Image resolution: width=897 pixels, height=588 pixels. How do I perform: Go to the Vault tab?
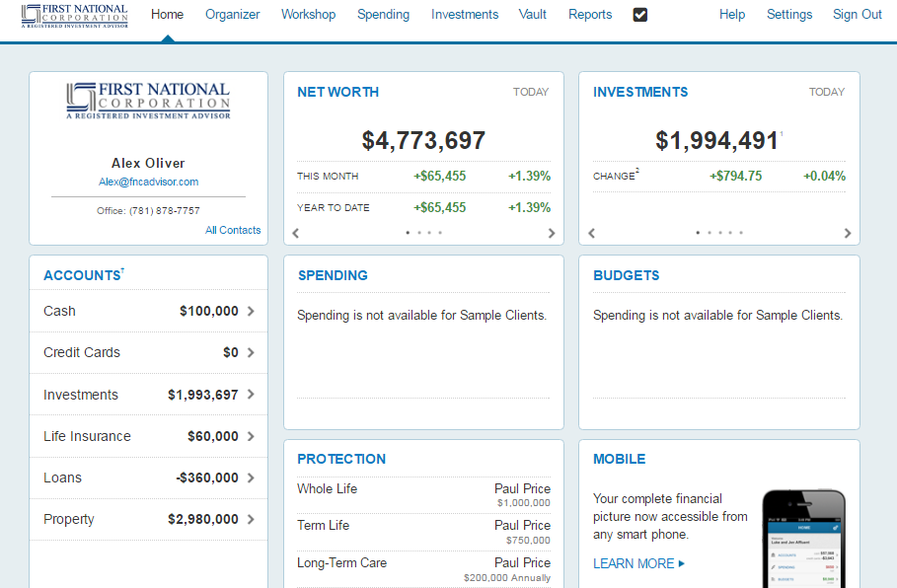(x=533, y=14)
